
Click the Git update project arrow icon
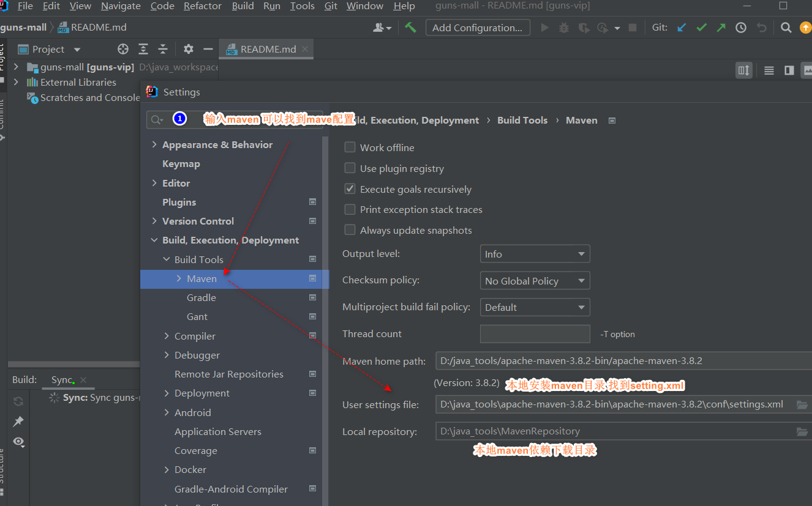point(682,28)
